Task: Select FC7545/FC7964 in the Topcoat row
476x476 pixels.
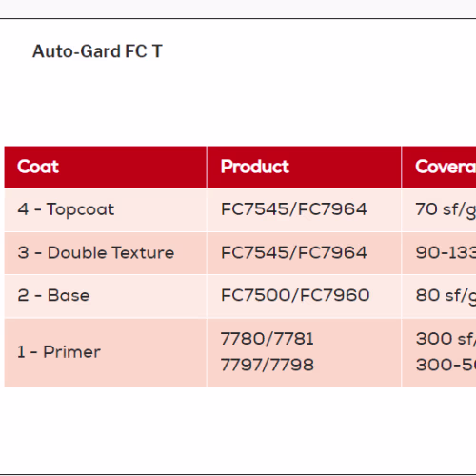Action: tap(294, 209)
